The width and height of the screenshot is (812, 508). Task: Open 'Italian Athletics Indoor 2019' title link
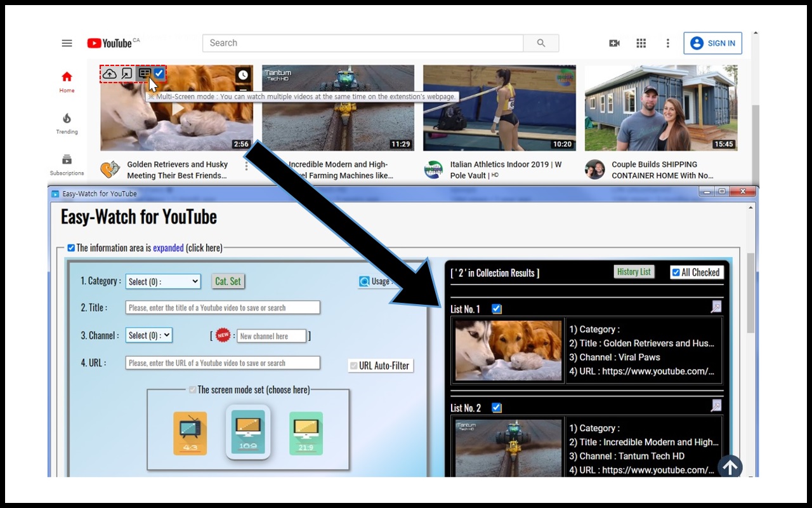(x=506, y=170)
